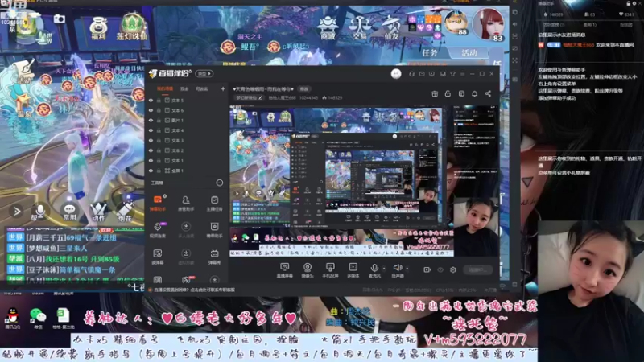Viewport: 644px width, 362px height.
Task: Add a 直播屏幕 screen capture source
Action: point(284,270)
